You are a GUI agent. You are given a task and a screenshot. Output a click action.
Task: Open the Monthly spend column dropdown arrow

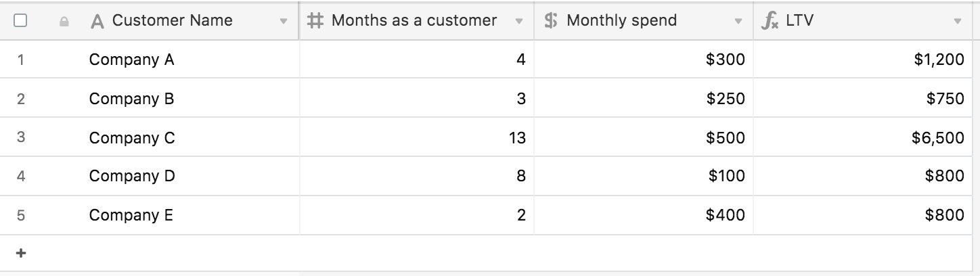tap(738, 22)
